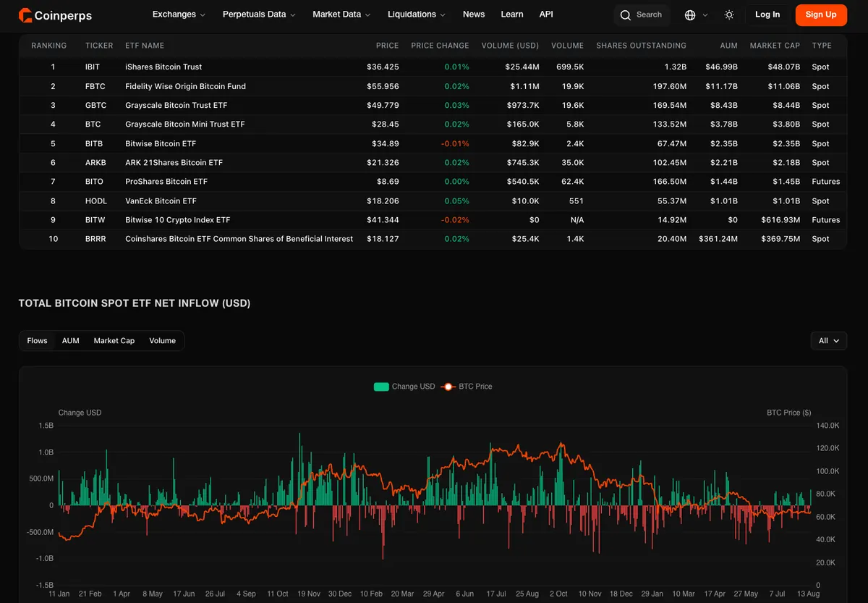
Task: Click the Total Bitcoin Spot ETF Net Inflow heading
Action: [x=135, y=303]
